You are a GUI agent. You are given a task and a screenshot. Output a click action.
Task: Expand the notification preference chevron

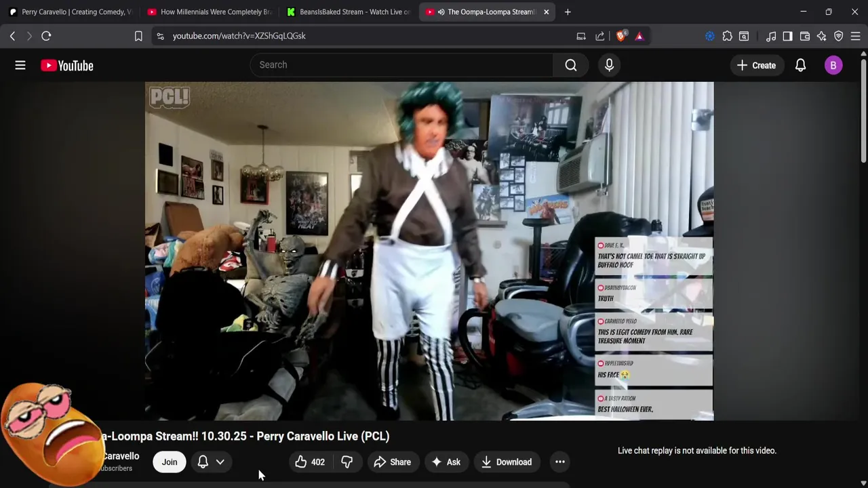click(220, 462)
